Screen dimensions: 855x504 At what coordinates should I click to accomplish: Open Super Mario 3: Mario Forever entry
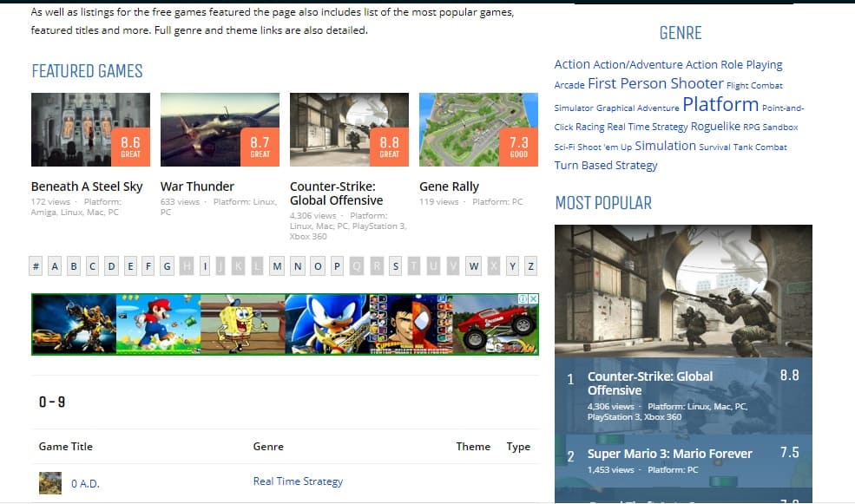(669, 454)
